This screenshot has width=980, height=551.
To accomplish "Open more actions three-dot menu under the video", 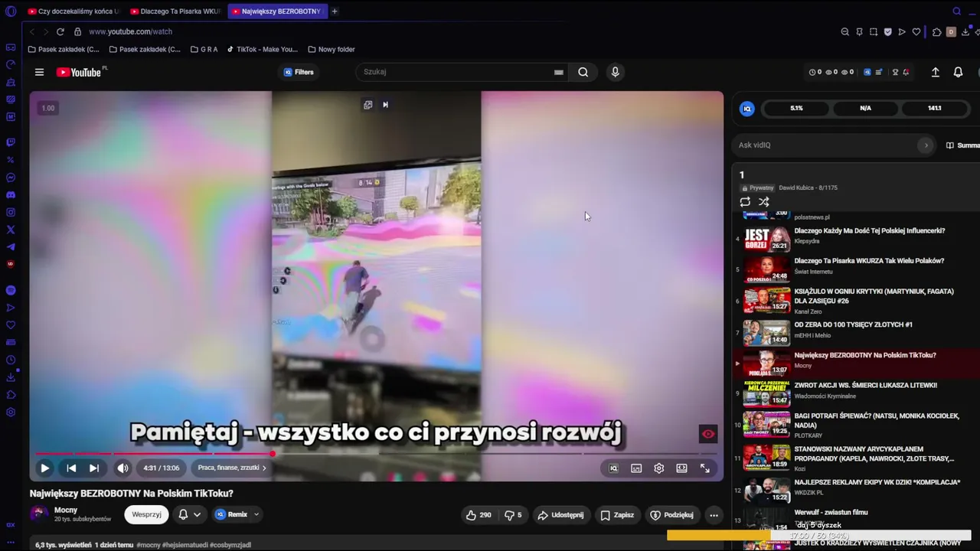I will 714,515.
